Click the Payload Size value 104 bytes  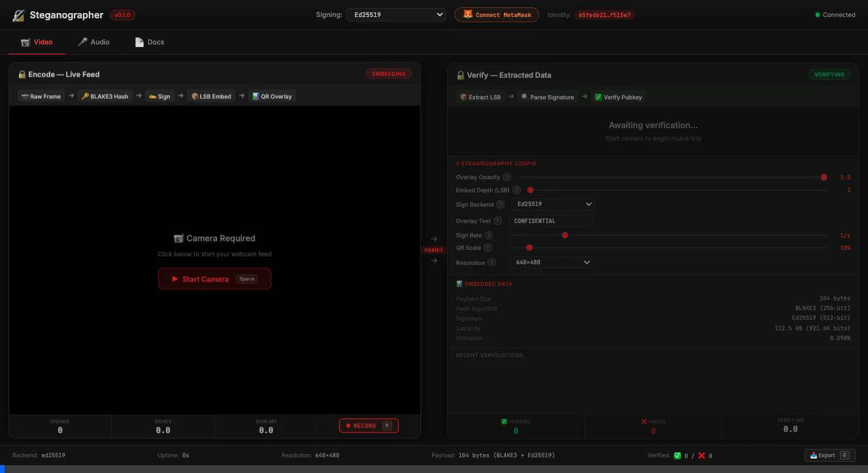pyautogui.click(x=835, y=298)
